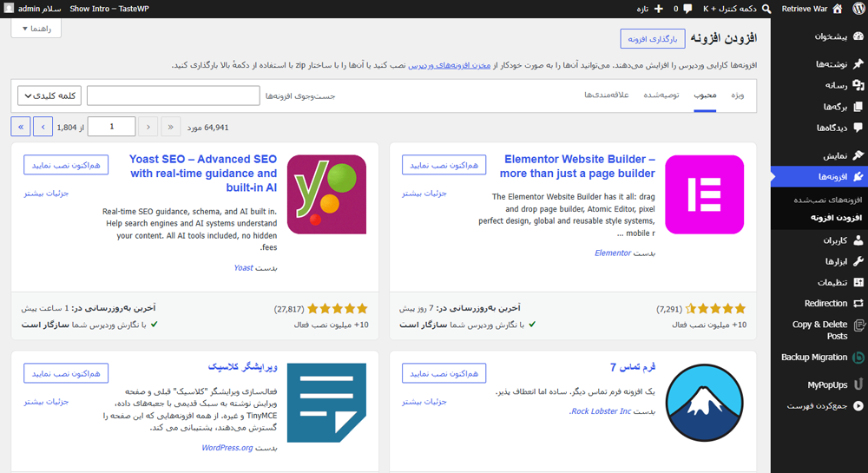
Task: Open the WordPress logo menu
Action: [x=858, y=9]
